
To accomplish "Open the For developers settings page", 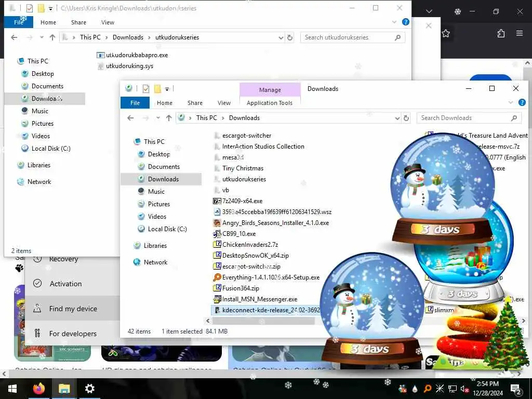I will pyautogui.click(x=72, y=334).
